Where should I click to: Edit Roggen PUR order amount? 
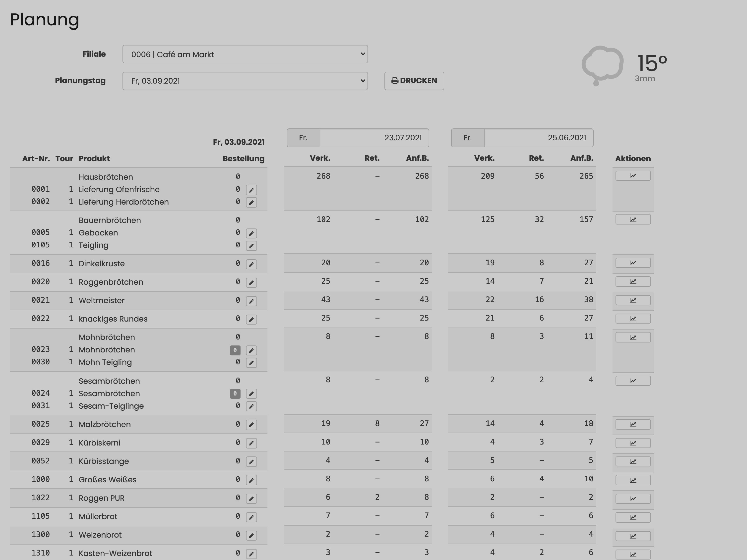[251, 499]
